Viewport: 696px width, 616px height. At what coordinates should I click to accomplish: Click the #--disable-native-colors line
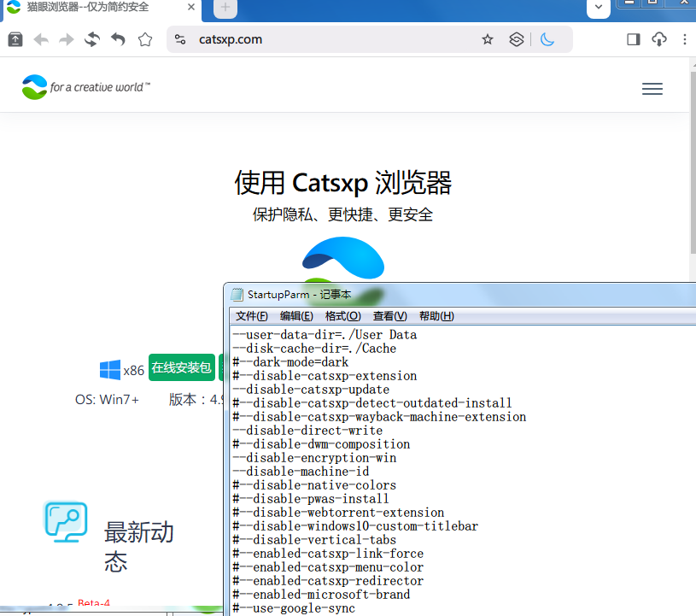coord(314,485)
